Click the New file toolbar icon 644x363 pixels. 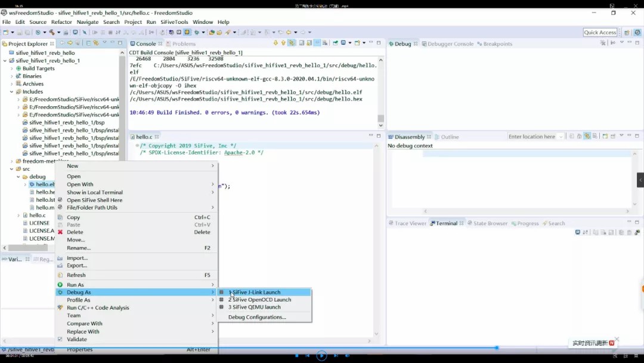pos(5,32)
